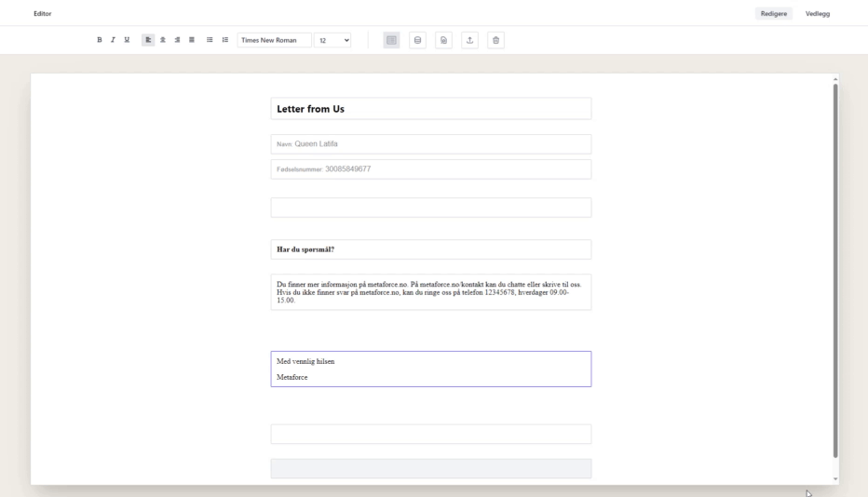Click the database icon in toolbar
Viewport: 868px width, 497px height.
pyautogui.click(x=417, y=40)
